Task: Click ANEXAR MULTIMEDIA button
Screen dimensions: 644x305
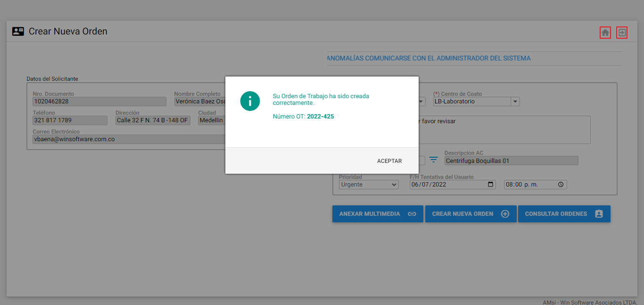Action: [378, 214]
